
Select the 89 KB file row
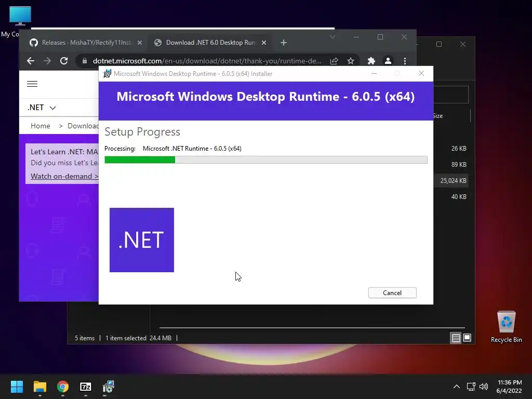click(451, 165)
